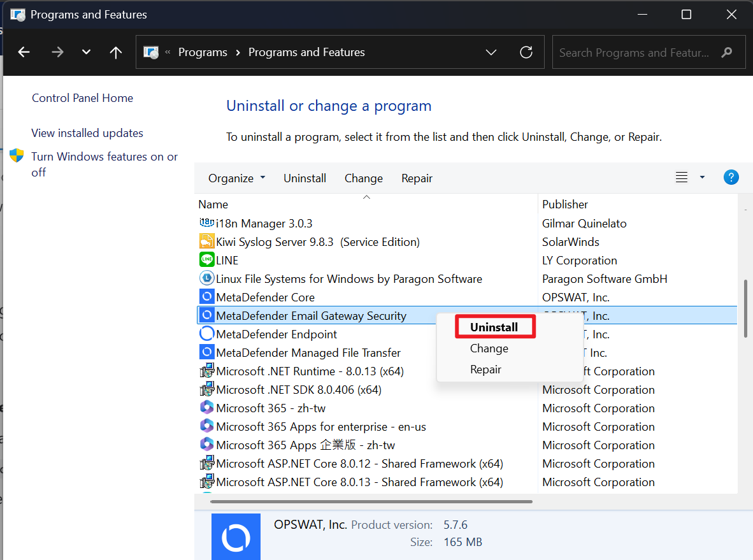
Task: Select Microsoft .NET SDK 8.0.406 icon
Action: coord(206,389)
